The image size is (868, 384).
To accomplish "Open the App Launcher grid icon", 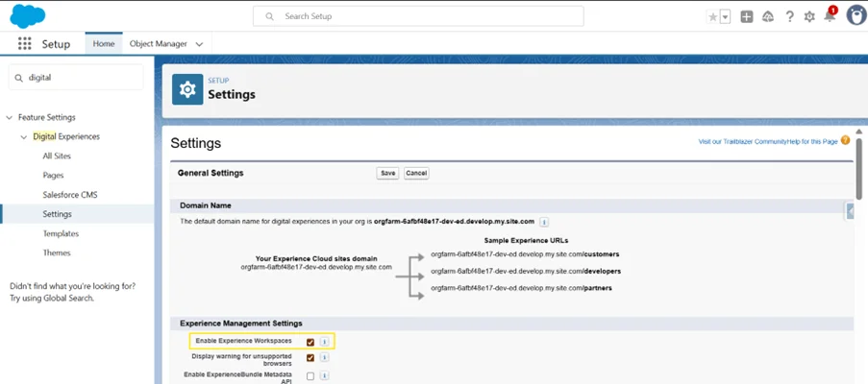I will click(x=24, y=43).
